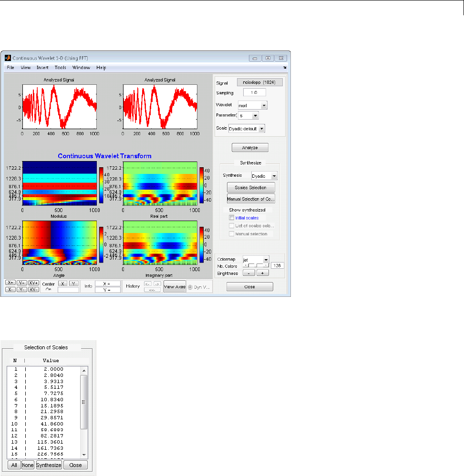Image resolution: width=464 pixels, height=476 pixels.
Task: Increase brightness with the plus button
Action: [263, 273]
